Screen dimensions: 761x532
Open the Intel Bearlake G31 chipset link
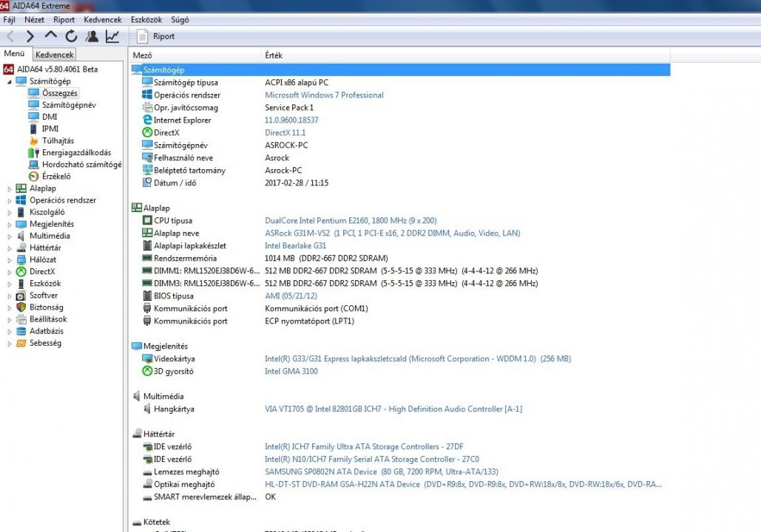pos(296,246)
